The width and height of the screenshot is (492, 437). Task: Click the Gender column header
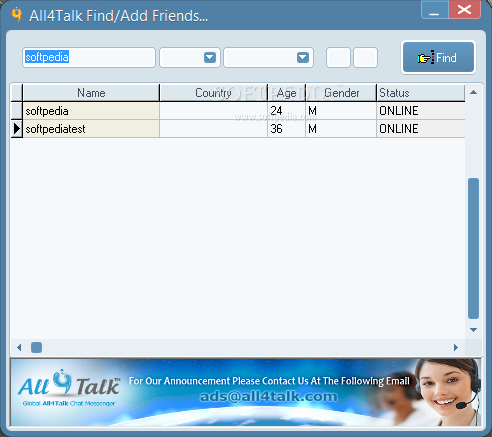tap(341, 93)
